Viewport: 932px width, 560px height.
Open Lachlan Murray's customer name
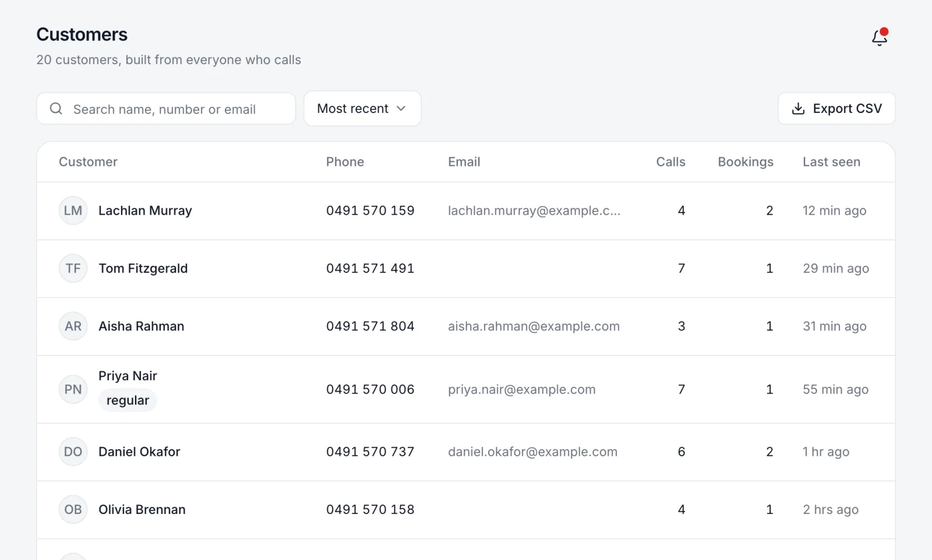click(145, 211)
